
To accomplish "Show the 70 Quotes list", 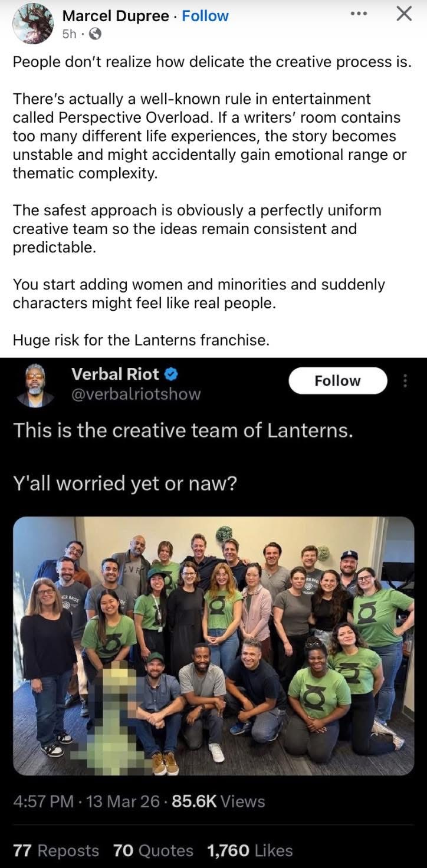I will coord(153,850).
